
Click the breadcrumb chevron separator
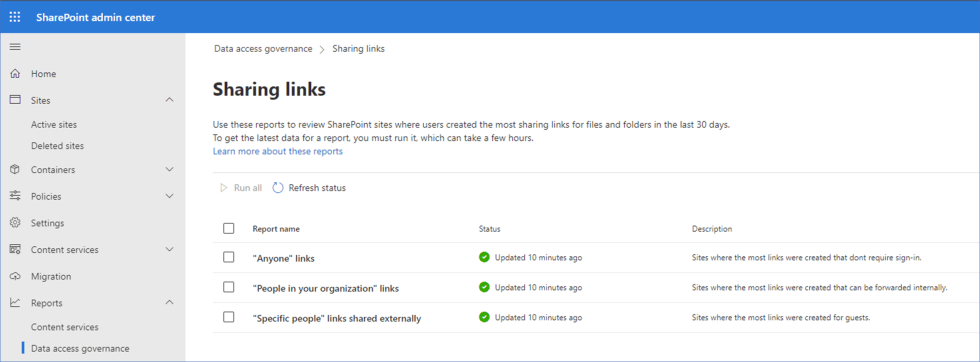322,49
